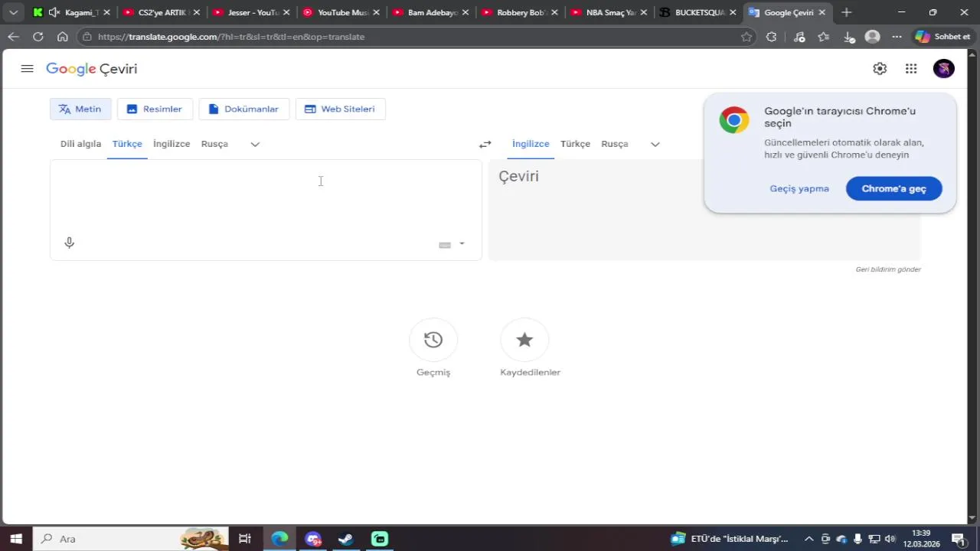Switch to the YouTube Music tab
This screenshot has height=551, width=980.
coord(341,12)
